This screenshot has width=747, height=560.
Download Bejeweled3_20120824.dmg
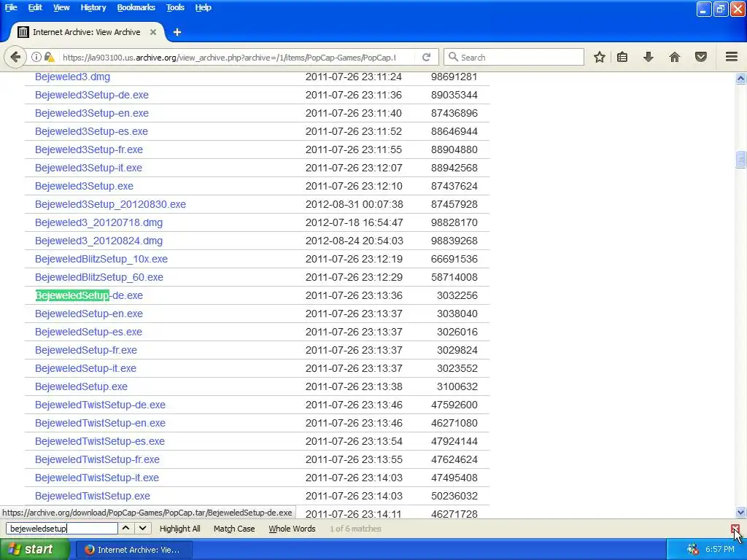[98, 241]
